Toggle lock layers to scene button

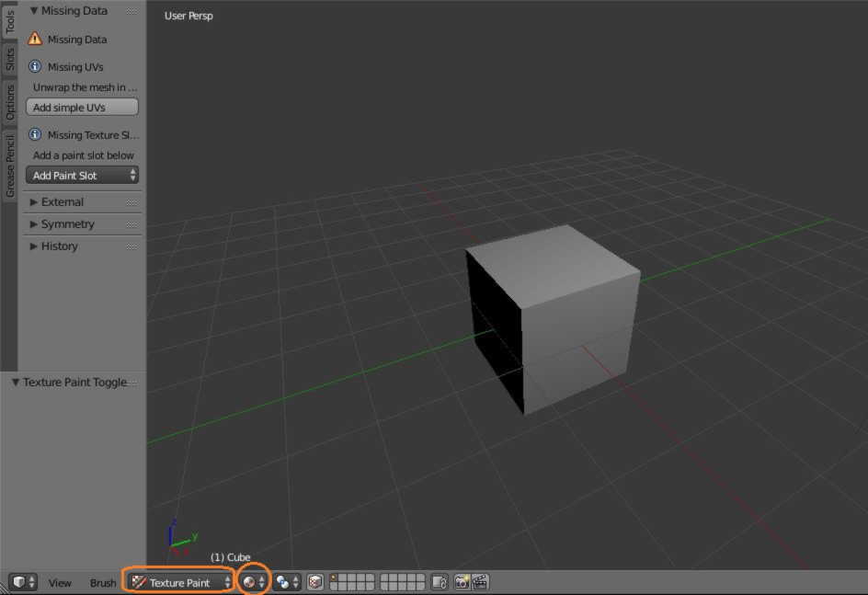[440, 582]
